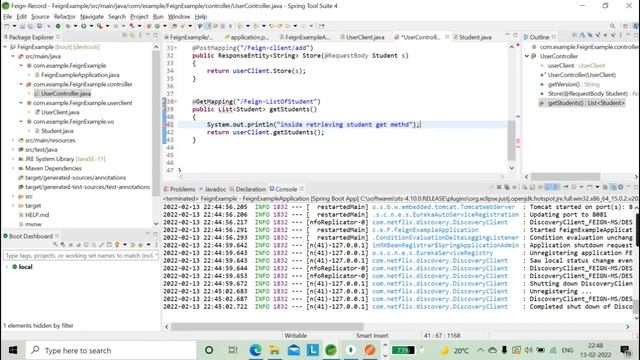Viewport: 640px width, 360px height.
Task: Toggle fold marker at line 38
Action: (175, 102)
